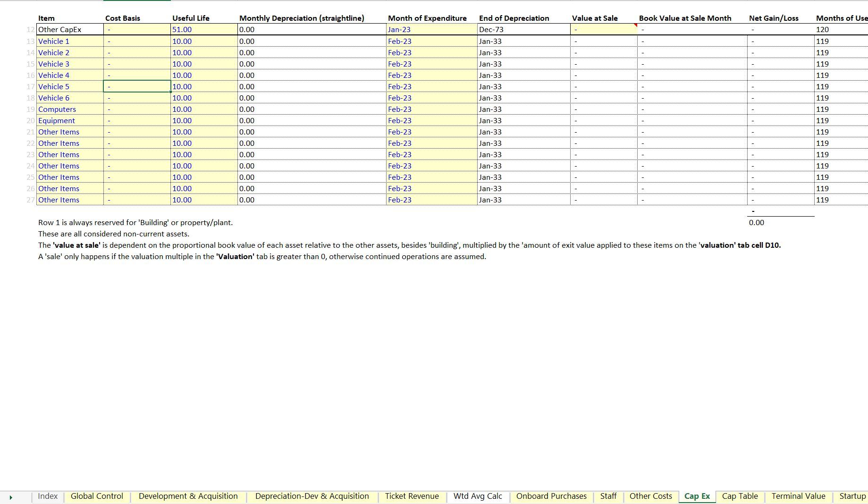This screenshot has height=504, width=868.
Task: Select the Vehicle 4 item cell
Action: [70, 75]
